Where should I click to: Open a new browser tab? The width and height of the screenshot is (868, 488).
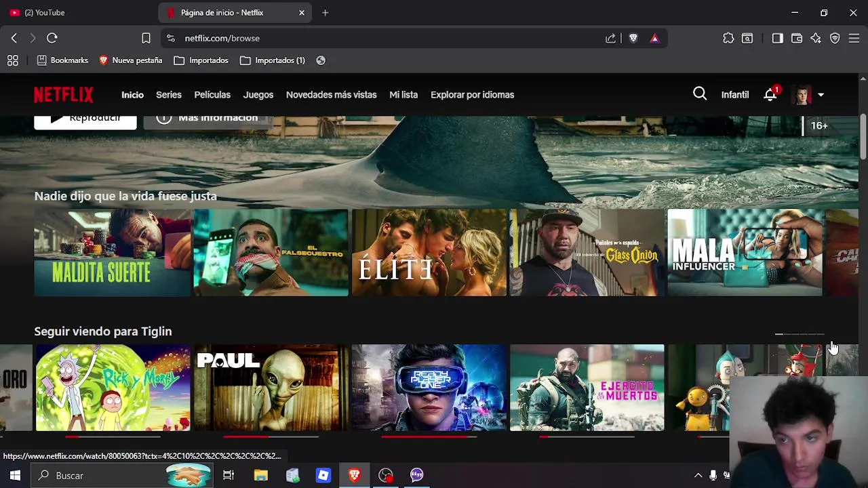[325, 13]
